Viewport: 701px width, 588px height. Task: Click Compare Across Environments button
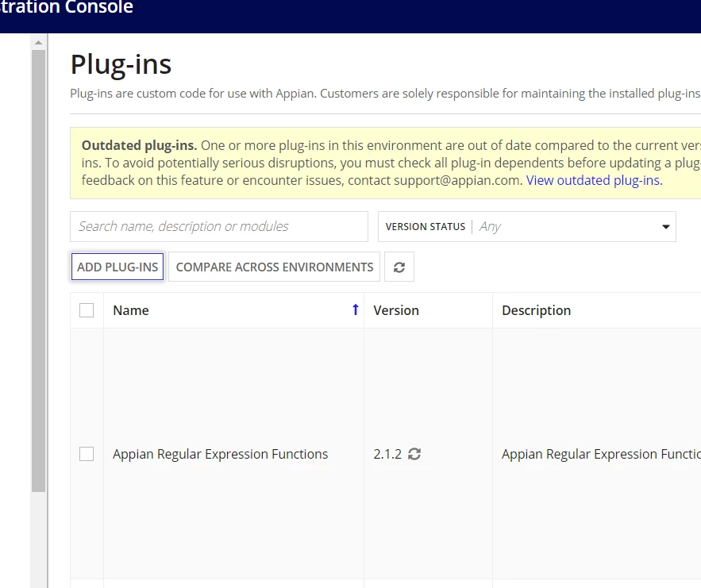[274, 267]
